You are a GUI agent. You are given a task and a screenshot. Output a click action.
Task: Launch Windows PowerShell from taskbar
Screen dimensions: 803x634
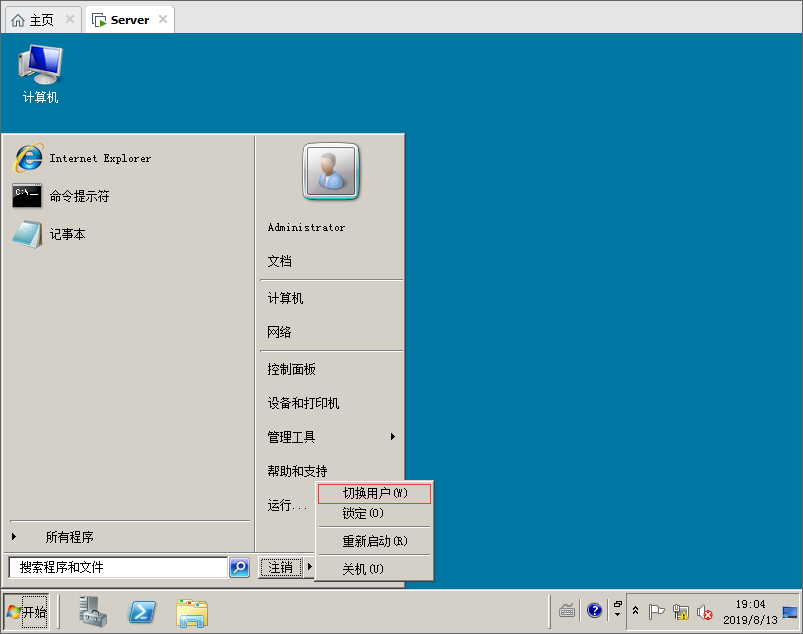pyautogui.click(x=142, y=611)
